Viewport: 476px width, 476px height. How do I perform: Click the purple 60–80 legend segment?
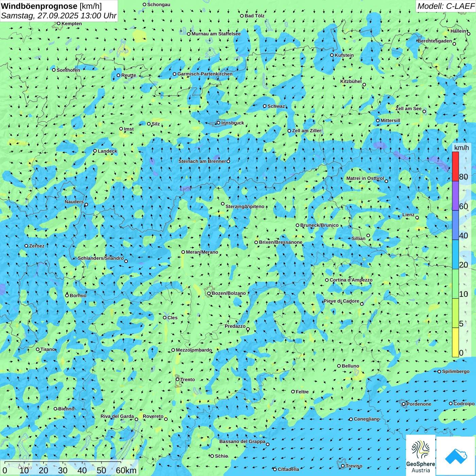pyautogui.click(x=455, y=196)
